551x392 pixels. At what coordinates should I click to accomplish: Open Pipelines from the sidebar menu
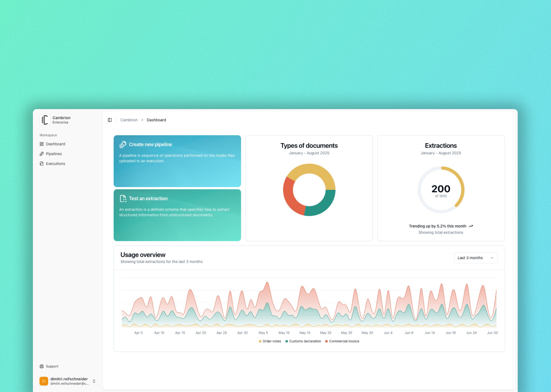(x=54, y=154)
